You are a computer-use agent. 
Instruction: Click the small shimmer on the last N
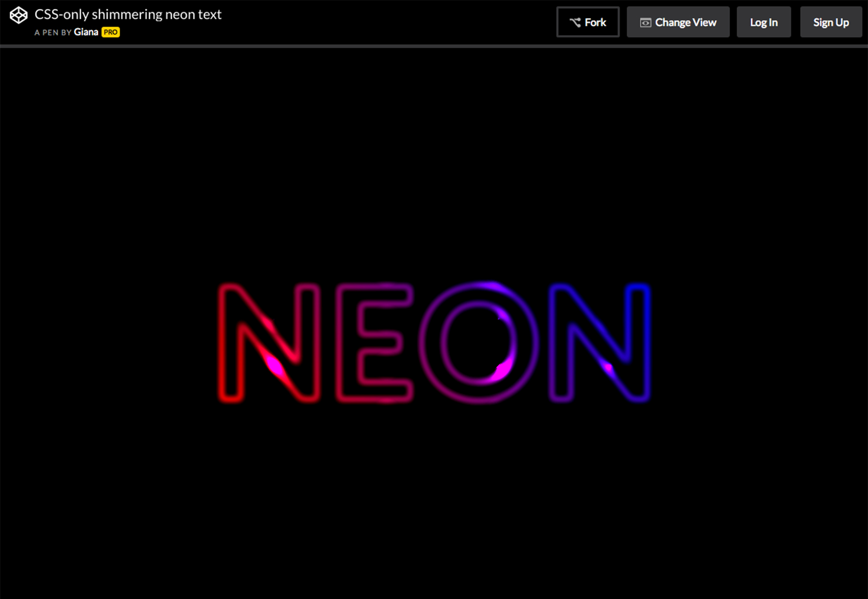(x=608, y=368)
